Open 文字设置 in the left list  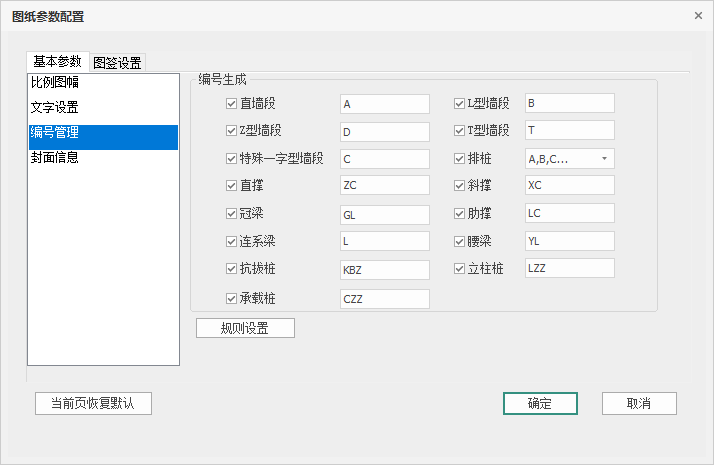click(x=55, y=108)
